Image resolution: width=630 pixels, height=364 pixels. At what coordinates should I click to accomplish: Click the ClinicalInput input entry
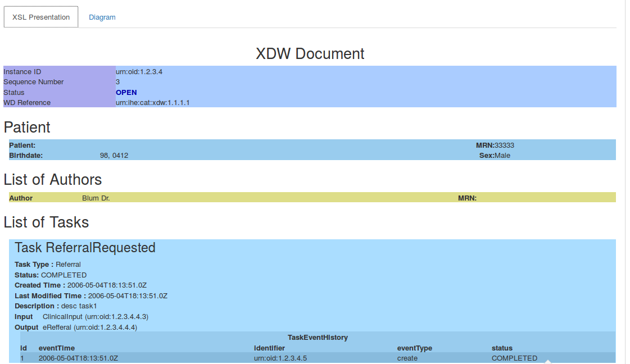pyautogui.click(x=95, y=317)
